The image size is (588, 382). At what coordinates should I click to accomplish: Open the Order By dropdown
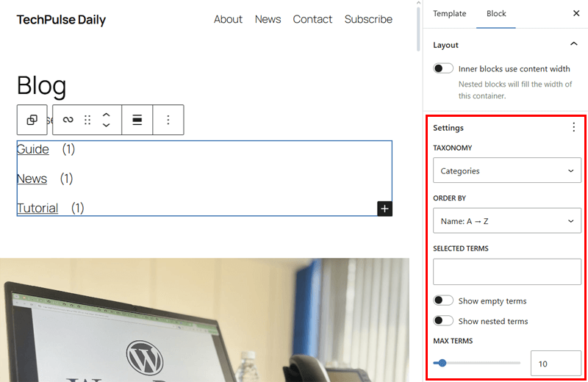[507, 221]
